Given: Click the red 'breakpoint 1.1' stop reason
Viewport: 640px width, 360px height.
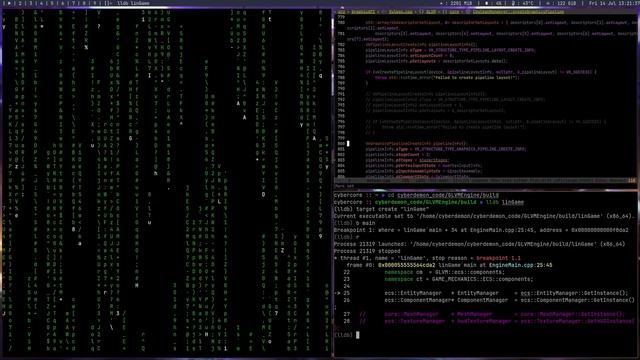Looking at the screenshot, I should pos(498,258).
